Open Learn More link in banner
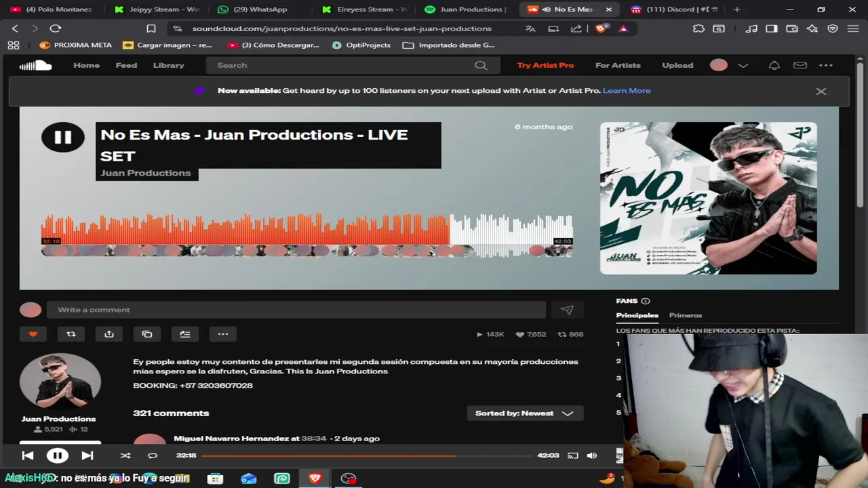The height and width of the screenshot is (488, 868). [x=627, y=91]
